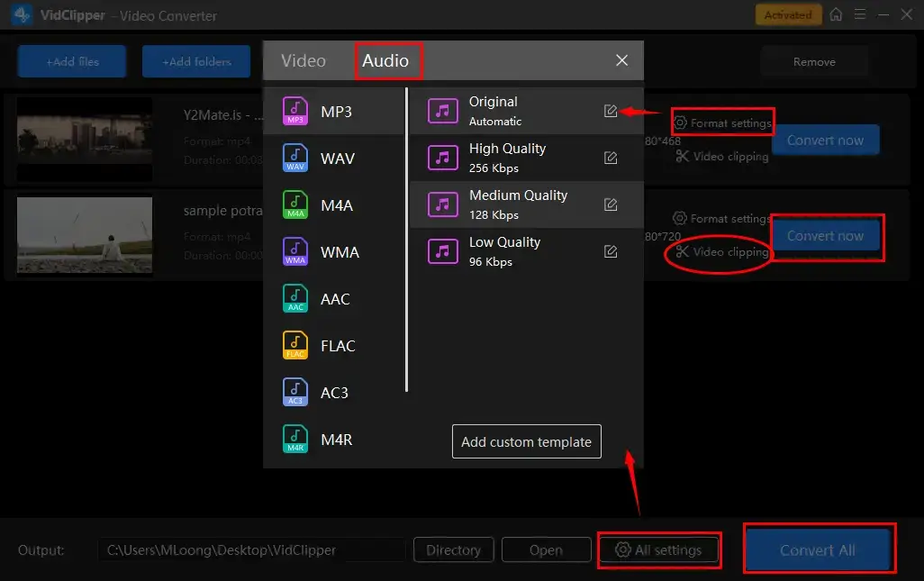Edit the High Quality 256 Kbps preset
924x581 pixels.
[x=611, y=158]
